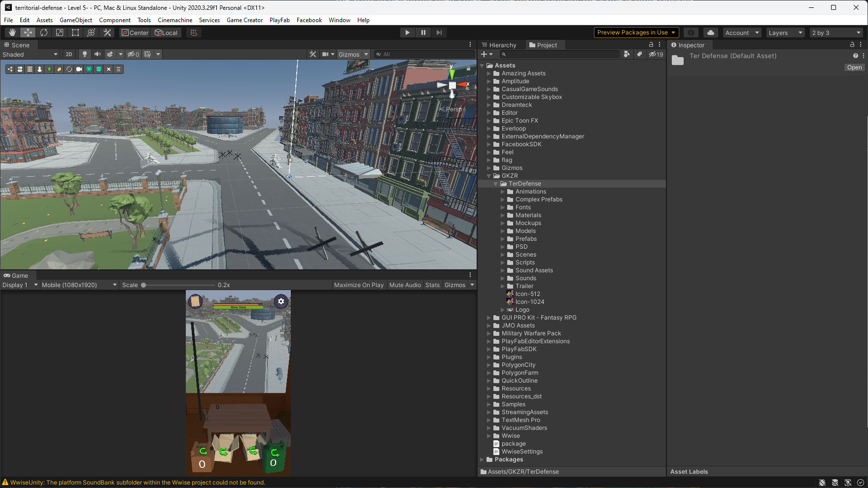Image resolution: width=868 pixels, height=488 pixels.
Task: Click the Play button
Action: click(x=407, y=33)
